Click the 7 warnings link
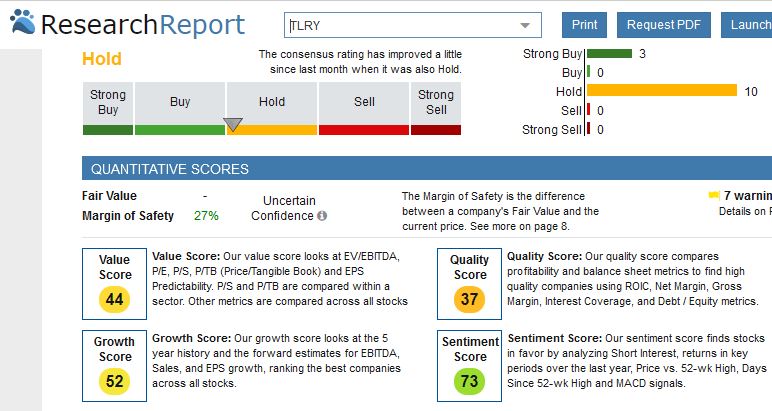Screen dimensions: 772x411 pyautogui.click(x=747, y=195)
